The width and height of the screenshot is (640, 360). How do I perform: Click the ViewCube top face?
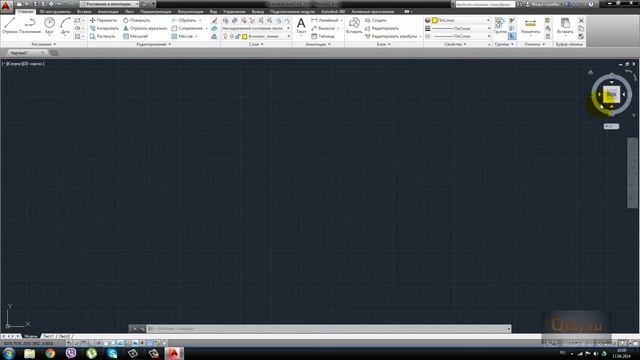611,94
